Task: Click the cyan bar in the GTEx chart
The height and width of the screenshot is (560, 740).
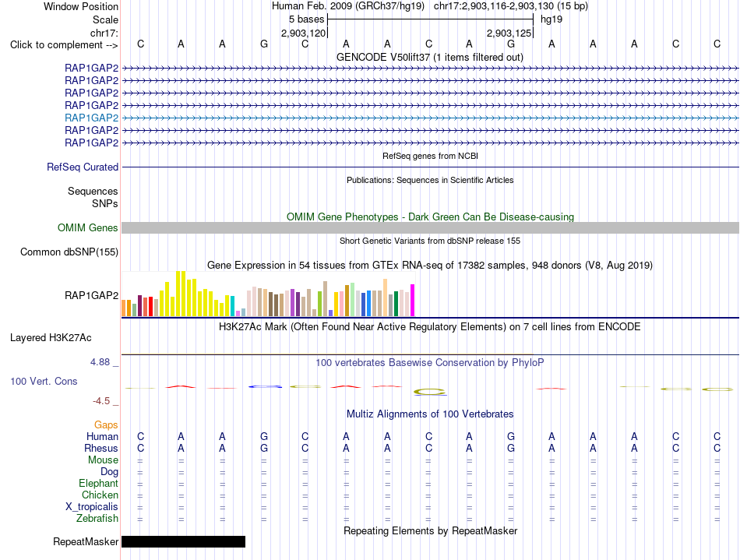Action: coord(232,306)
